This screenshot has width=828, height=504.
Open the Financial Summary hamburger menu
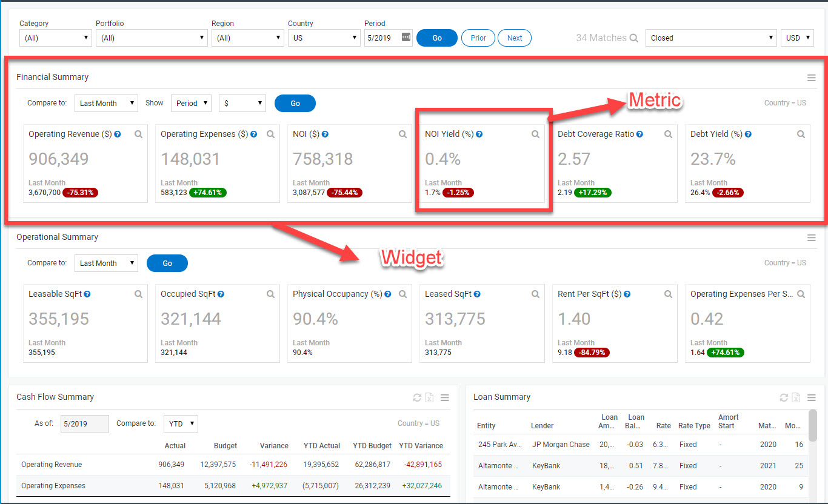click(811, 78)
